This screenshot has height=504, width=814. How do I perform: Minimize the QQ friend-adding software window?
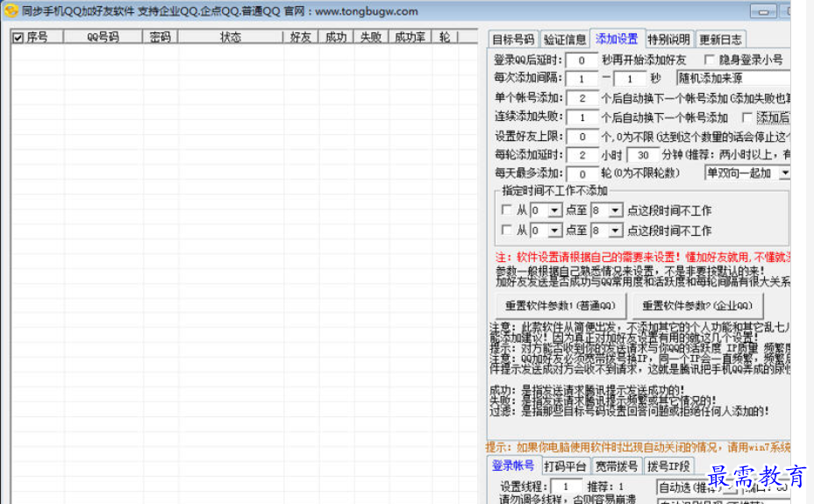(763, 11)
